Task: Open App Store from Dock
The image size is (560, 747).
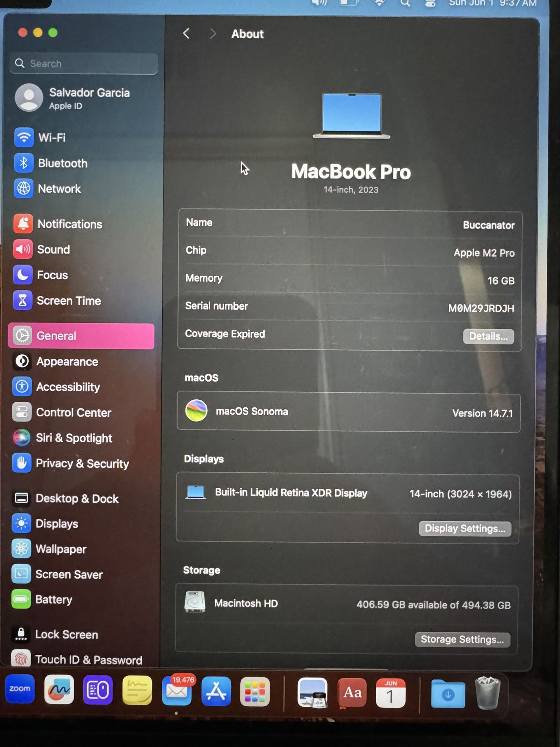Action: [216, 691]
